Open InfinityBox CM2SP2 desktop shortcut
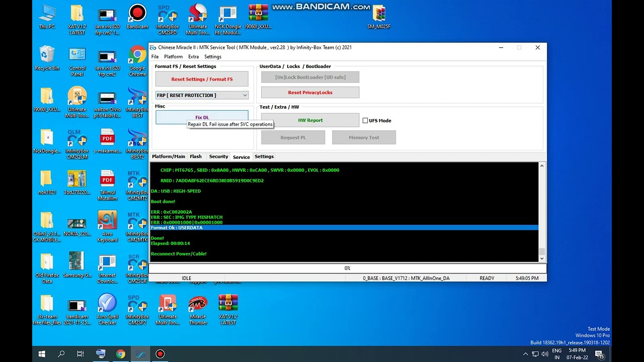644x362 pixels. click(137, 309)
